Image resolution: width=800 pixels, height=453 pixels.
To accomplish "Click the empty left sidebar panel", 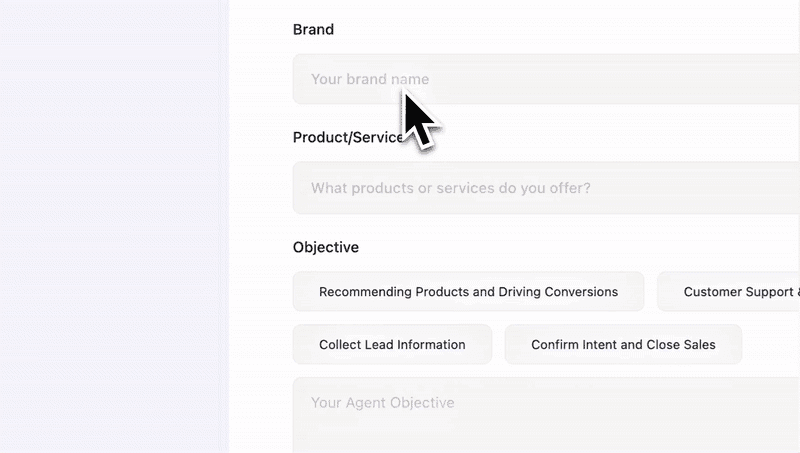I will [x=114, y=226].
